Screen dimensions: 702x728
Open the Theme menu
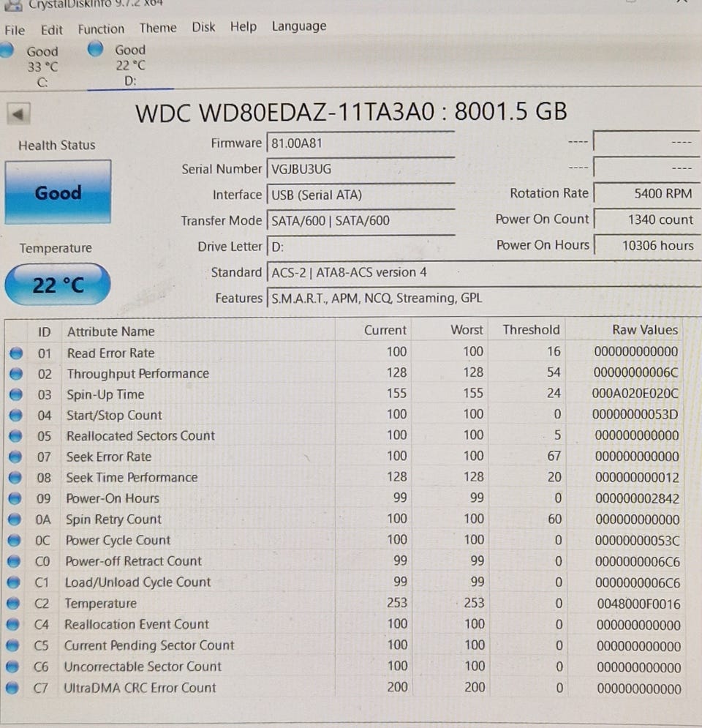pyautogui.click(x=158, y=28)
